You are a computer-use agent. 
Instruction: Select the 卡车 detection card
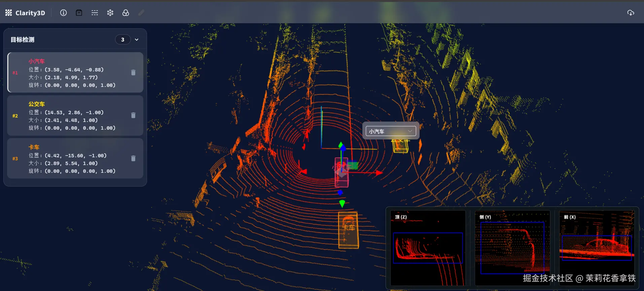click(75, 158)
